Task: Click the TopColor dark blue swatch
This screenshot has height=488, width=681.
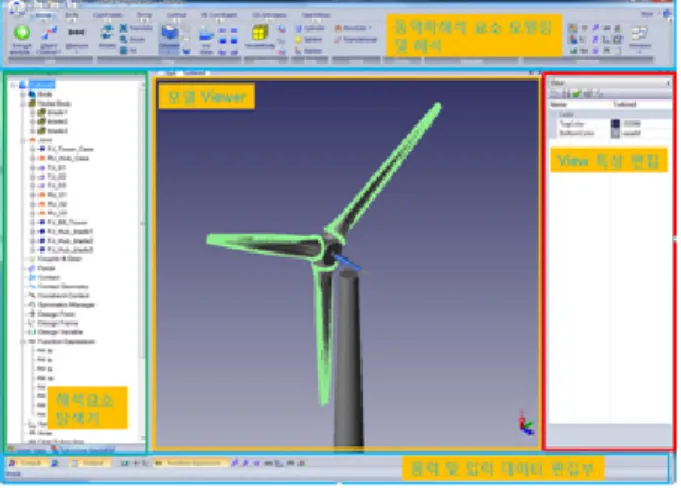Action: tap(615, 124)
